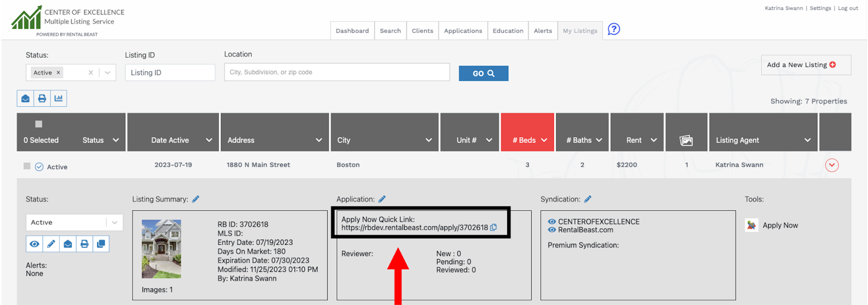Click the Location search input field
The image size is (868, 305).
(337, 73)
